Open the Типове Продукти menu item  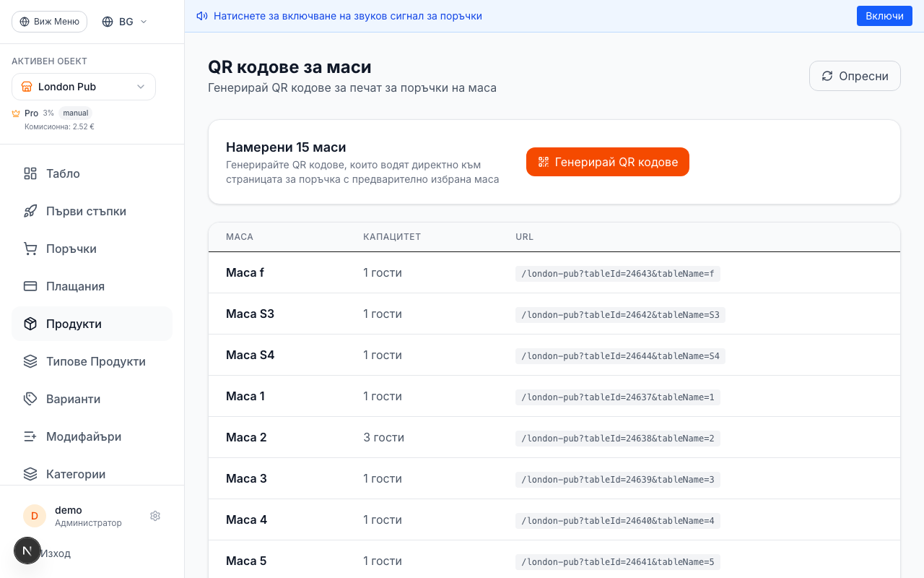(x=95, y=361)
